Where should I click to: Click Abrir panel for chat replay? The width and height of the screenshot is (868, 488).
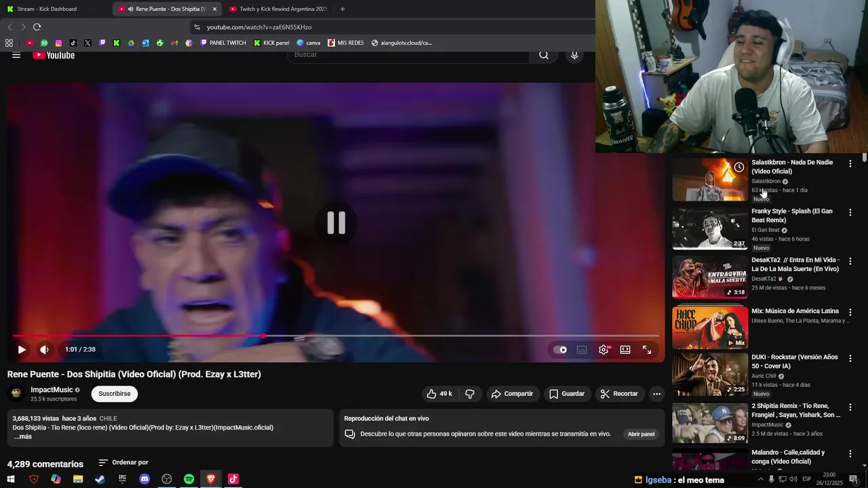[641, 434]
